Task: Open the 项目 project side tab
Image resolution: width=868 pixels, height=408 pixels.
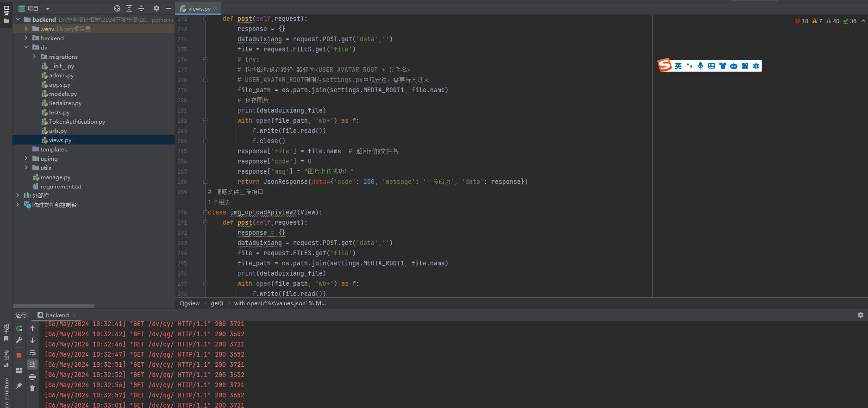Action: point(6,13)
